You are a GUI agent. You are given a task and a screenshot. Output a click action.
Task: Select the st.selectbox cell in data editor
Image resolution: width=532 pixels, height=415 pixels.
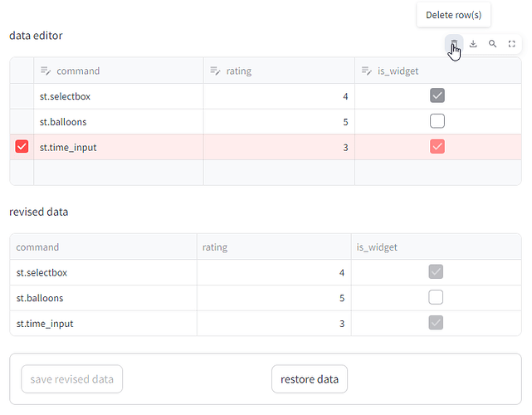(119, 96)
